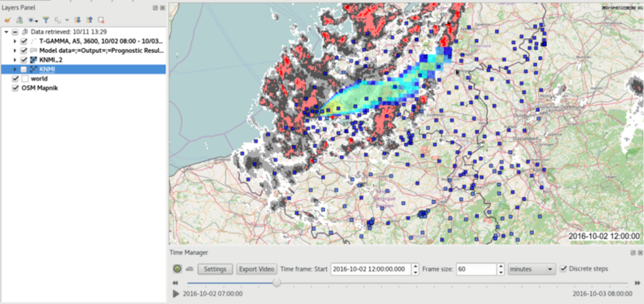Step forward one time frame

point(638,282)
